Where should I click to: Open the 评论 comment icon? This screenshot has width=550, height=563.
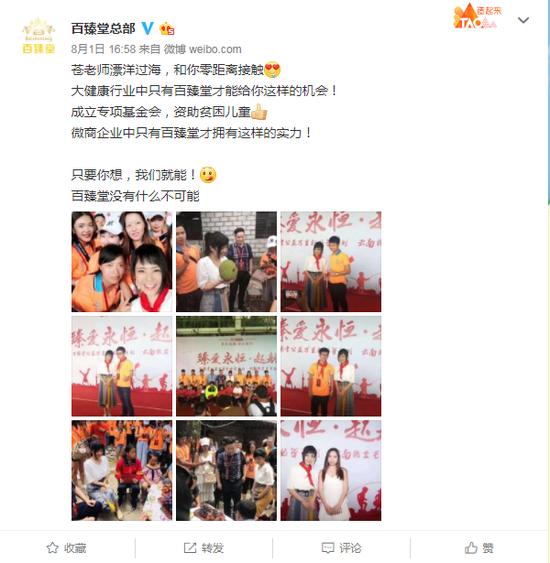point(328,548)
